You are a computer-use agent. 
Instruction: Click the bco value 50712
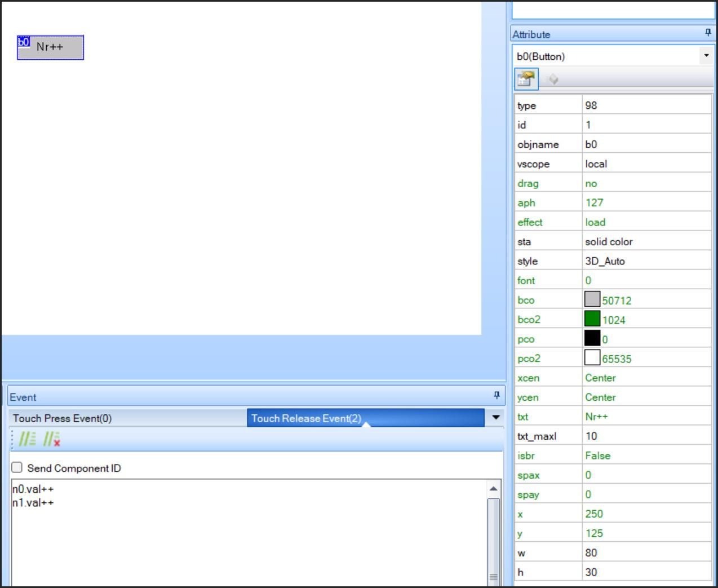click(x=617, y=300)
